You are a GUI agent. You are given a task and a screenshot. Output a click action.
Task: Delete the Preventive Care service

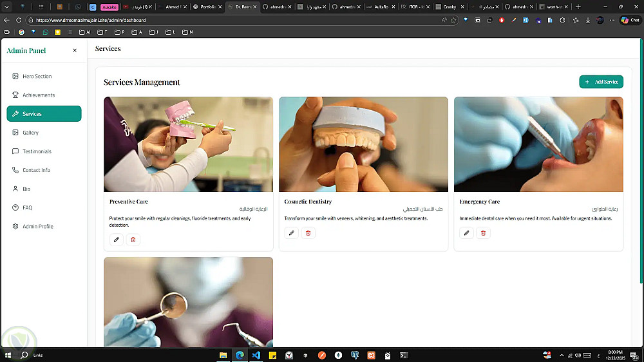133,240
